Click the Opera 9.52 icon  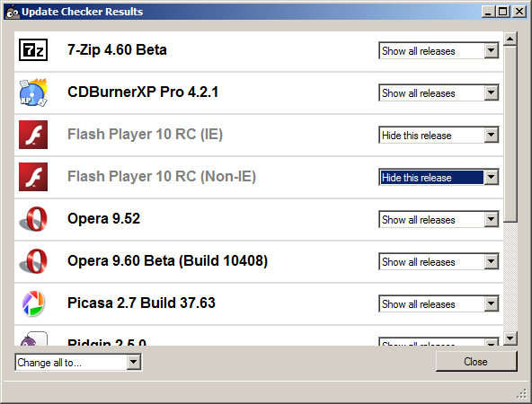point(33,219)
